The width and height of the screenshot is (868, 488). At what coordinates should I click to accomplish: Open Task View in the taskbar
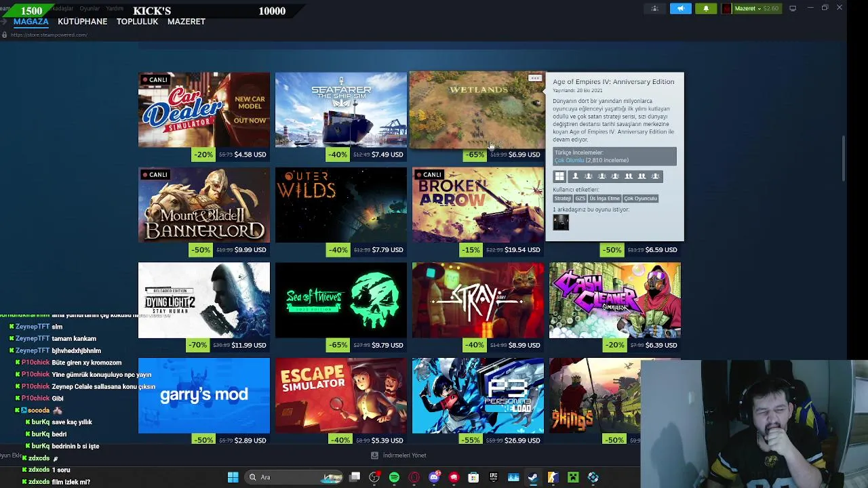(355, 477)
